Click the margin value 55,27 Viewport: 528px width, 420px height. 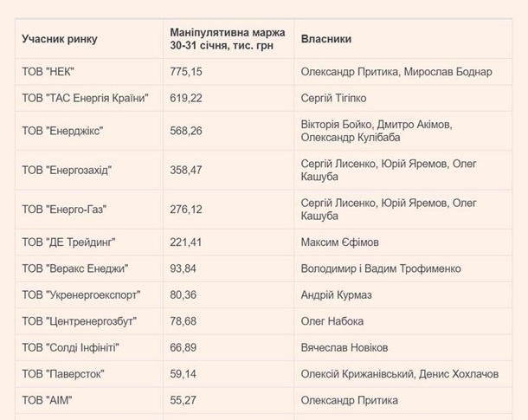click(183, 400)
